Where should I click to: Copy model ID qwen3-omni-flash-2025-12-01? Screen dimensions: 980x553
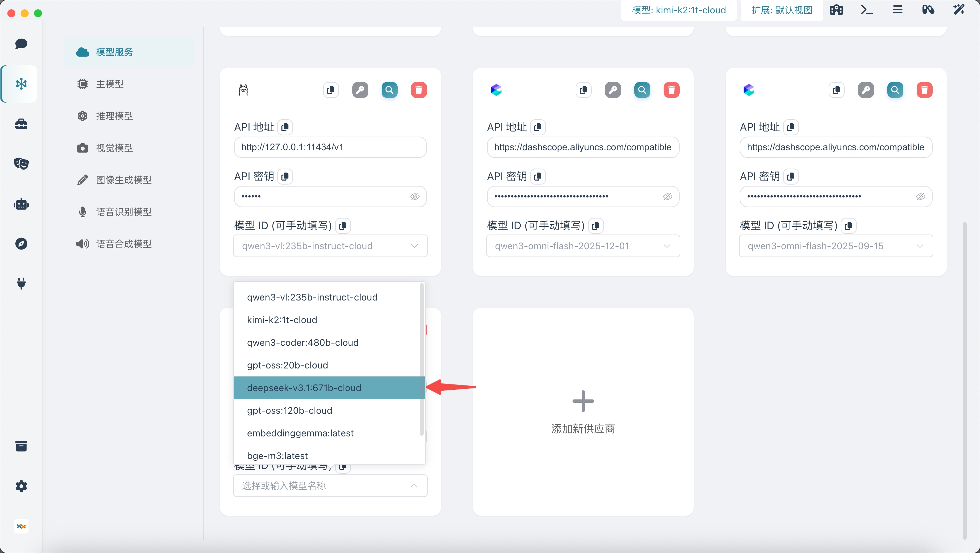pos(596,226)
